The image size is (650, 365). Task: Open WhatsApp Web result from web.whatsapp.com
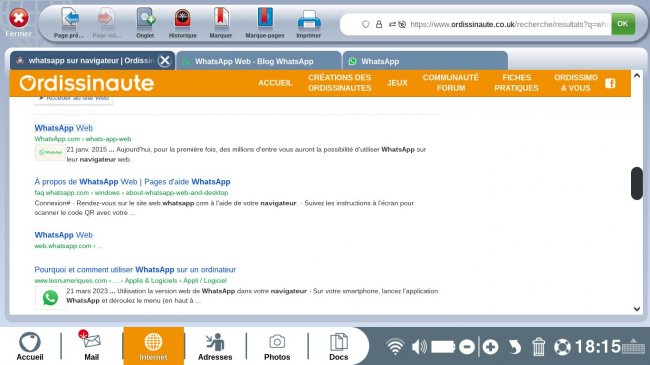coord(63,235)
